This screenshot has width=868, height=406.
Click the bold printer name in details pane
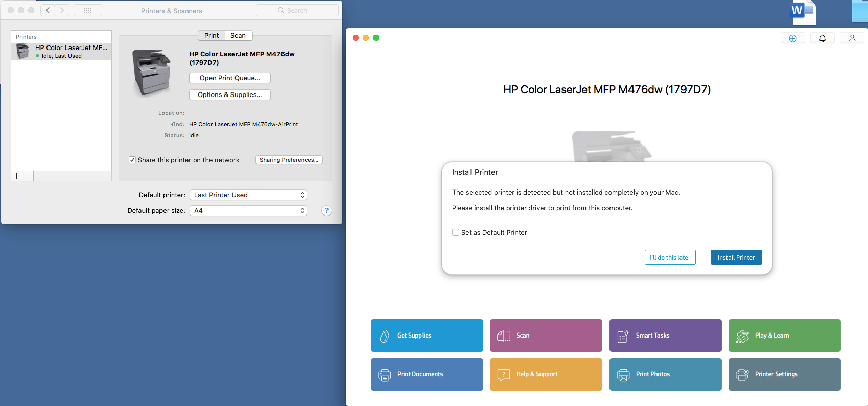[x=242, y=58]
